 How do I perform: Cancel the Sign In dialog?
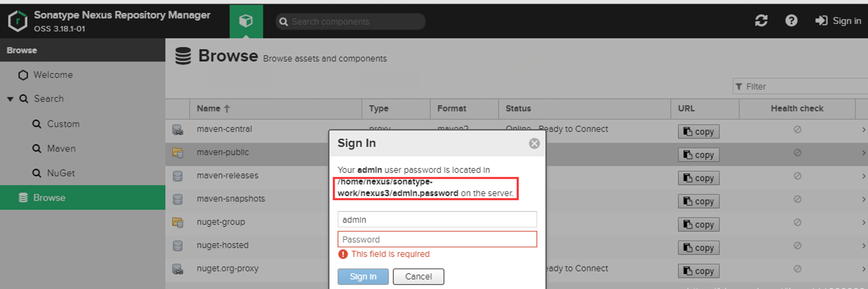(x=419, y=277)
